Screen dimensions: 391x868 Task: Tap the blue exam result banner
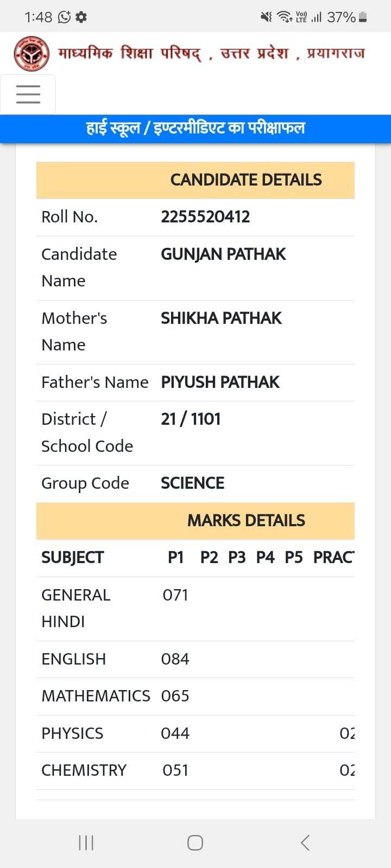pos(195,129)
